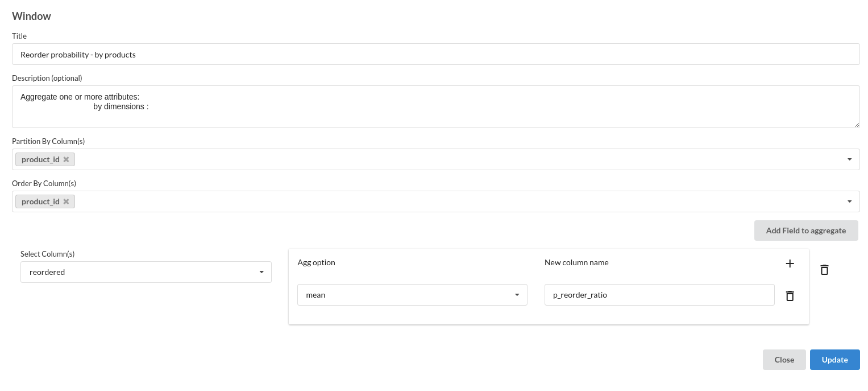
Task: Grab the Description textarea resize handle
Action: pos(856,124)
